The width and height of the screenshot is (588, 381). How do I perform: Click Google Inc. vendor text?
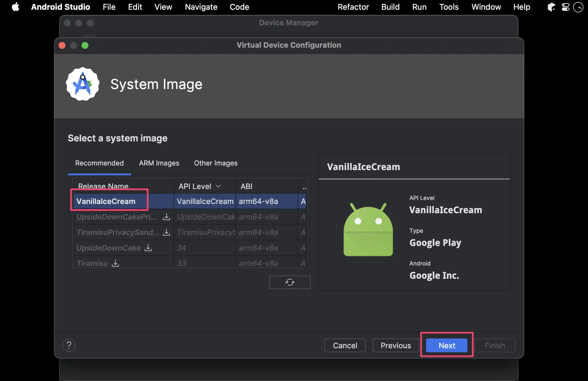click(434, 276)
